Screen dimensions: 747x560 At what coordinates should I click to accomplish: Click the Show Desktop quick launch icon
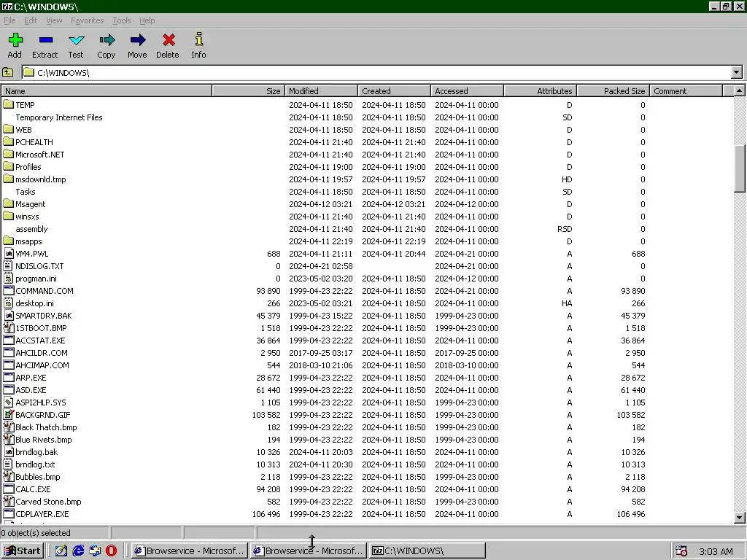pos(61,551)
